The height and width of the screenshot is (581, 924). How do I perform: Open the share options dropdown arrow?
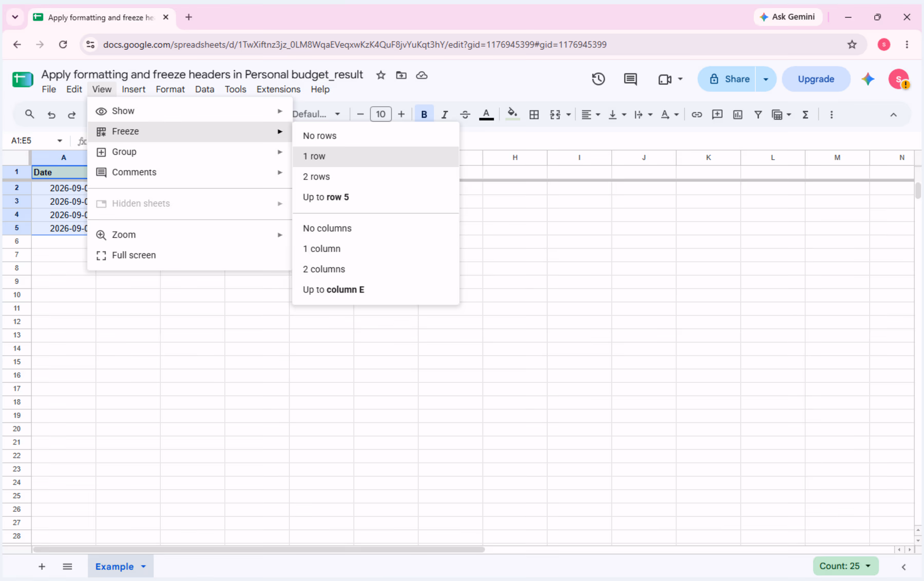[x=766, y=79]
